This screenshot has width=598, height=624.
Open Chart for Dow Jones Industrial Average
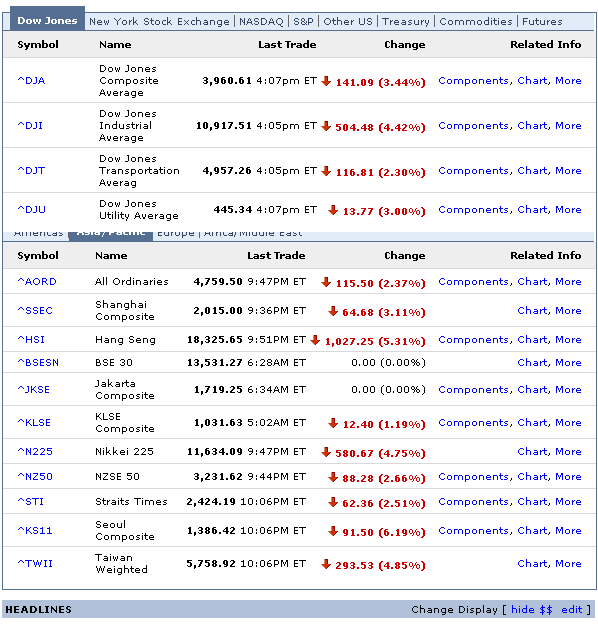pyautogui.click(x=533, y=126)
